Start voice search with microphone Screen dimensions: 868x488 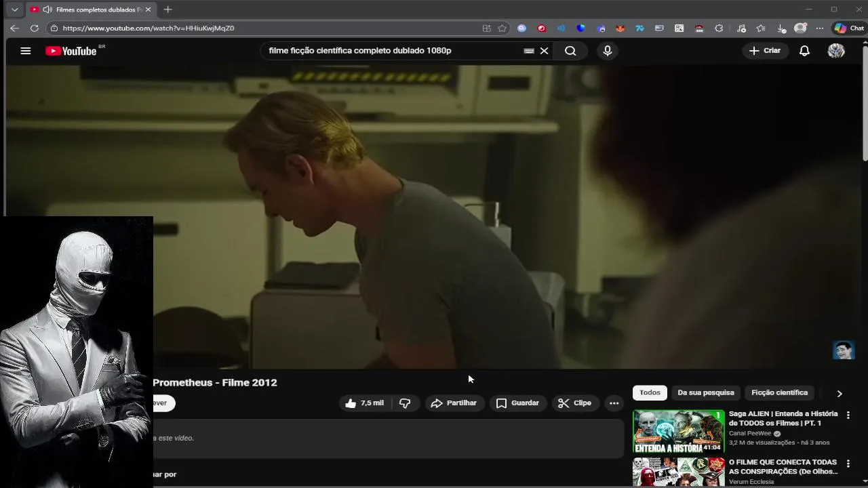[x=608, y=51]
